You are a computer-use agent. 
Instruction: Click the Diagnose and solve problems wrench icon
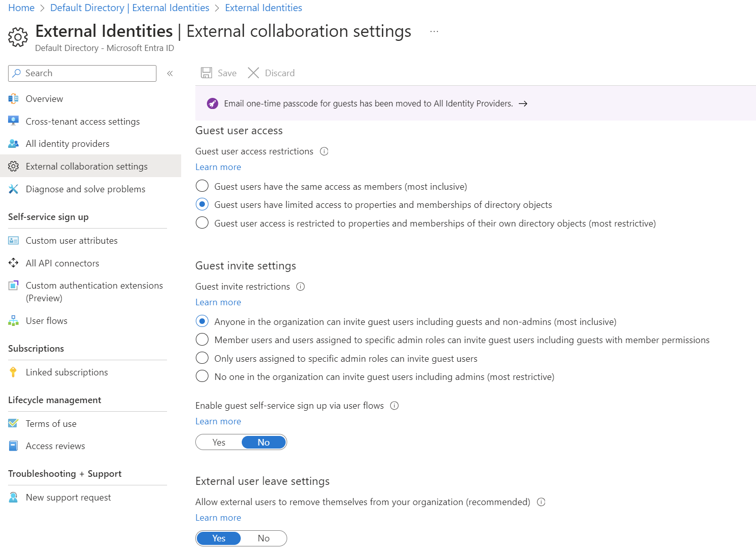click(14, 189)
